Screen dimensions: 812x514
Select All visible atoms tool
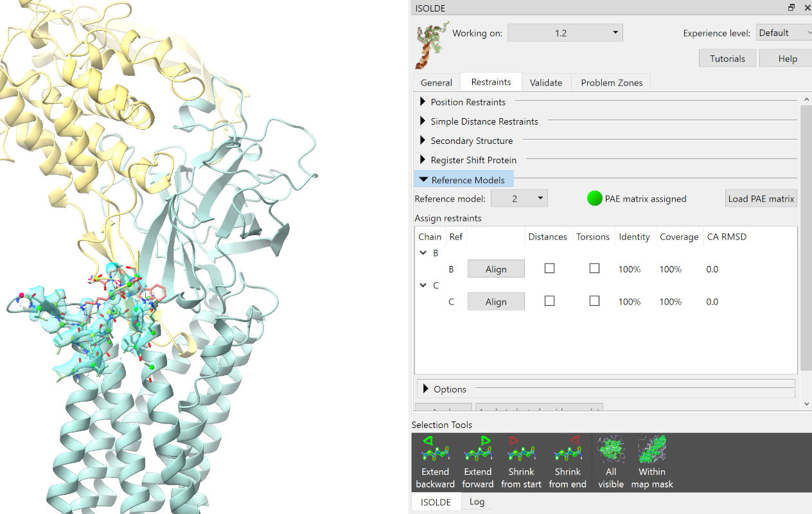tap(611, 462)
